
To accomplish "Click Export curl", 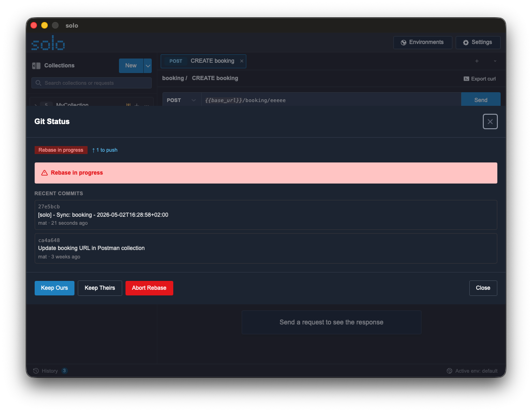I will click(480, 79).
